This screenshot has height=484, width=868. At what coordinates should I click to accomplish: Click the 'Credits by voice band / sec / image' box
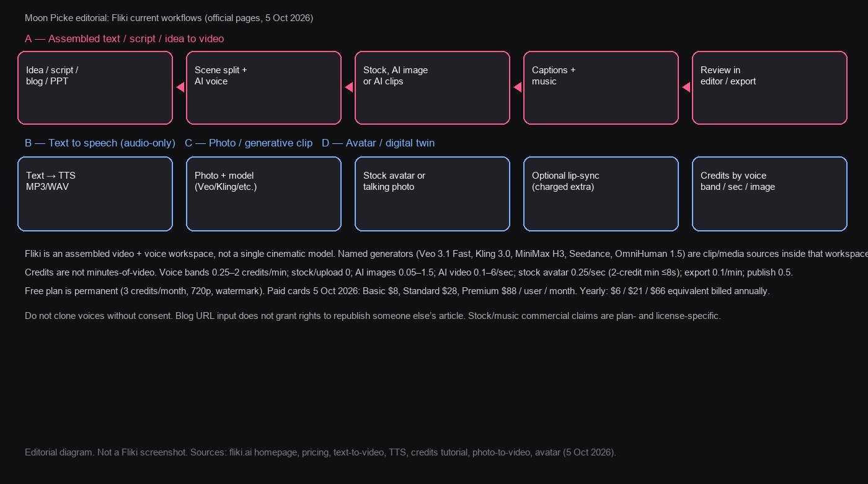769,194
